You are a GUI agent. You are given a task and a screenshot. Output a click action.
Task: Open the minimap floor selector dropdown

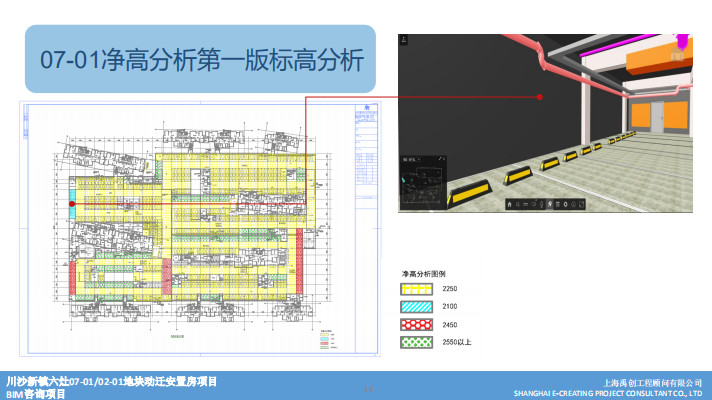pyautogui.click(x=412, y=159)
